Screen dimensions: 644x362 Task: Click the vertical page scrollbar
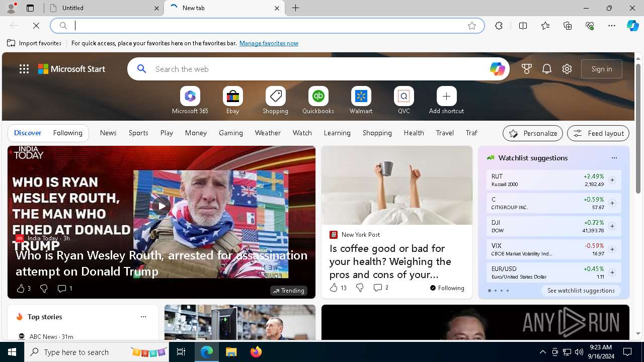(638, 130)
